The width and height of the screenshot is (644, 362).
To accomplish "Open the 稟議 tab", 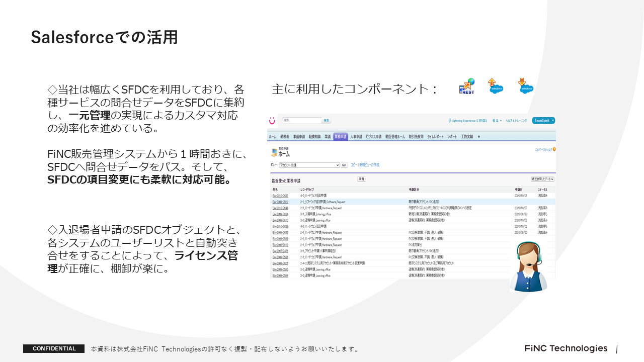I will tap(327, 136).
